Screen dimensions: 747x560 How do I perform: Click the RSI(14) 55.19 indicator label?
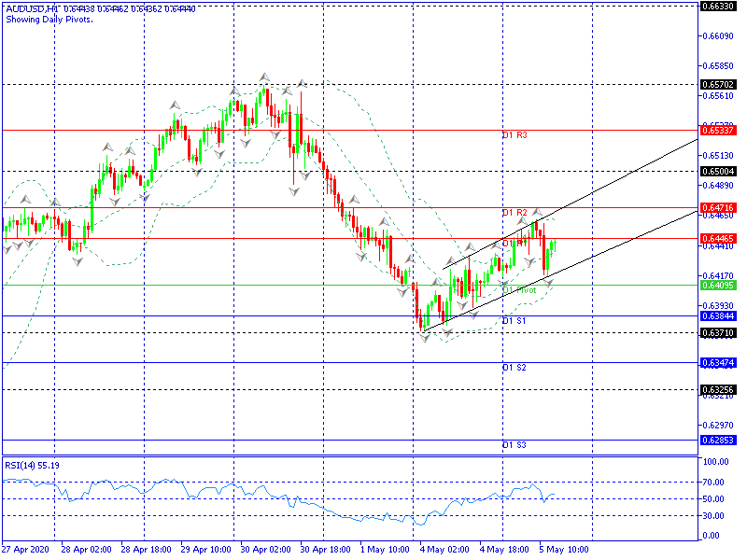[x=33, y=465]
